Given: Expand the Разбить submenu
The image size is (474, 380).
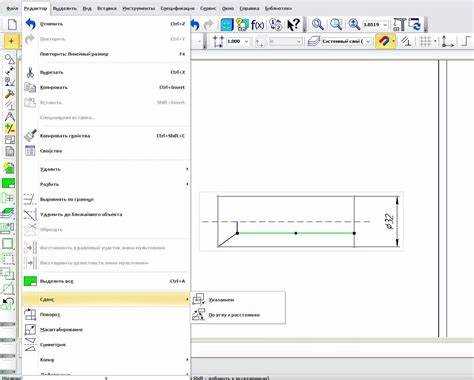Looking at the screenshot, I should click(x=106, y=184).
